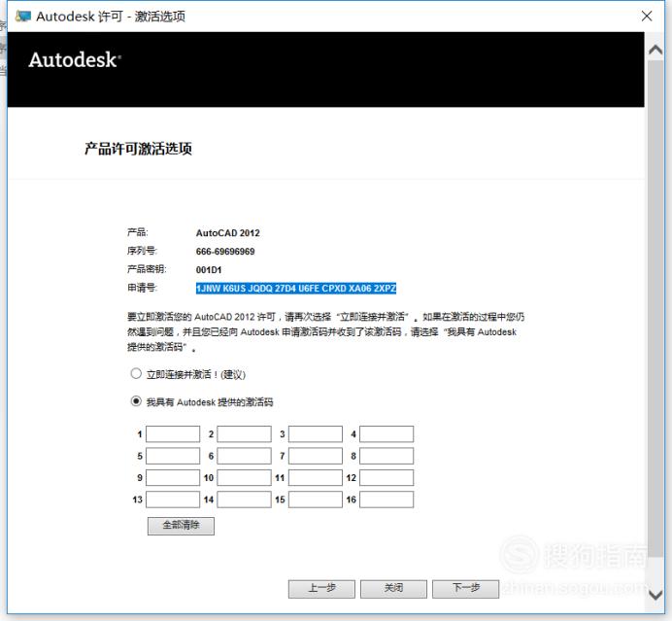
Task: Click activation code field 15
Action: 315,500
